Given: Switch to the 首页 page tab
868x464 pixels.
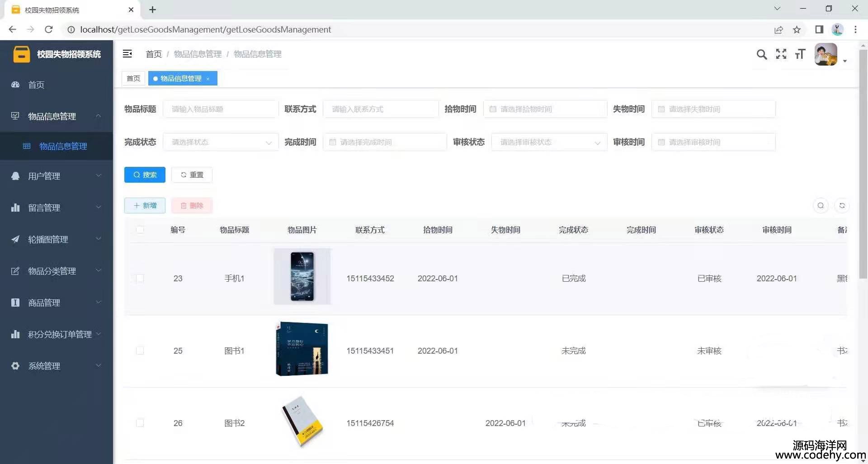Looking at the screenshot, I should [133, 79].
